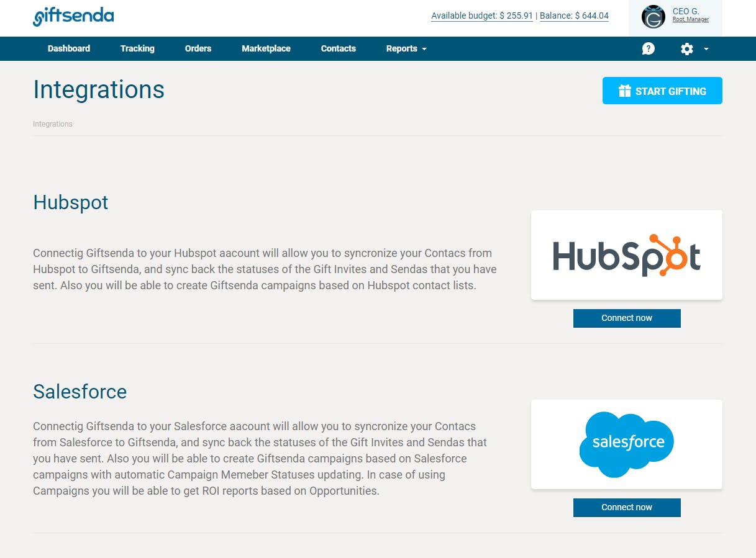
Task: Open the help question mark icon
Action: coord(649,48)
